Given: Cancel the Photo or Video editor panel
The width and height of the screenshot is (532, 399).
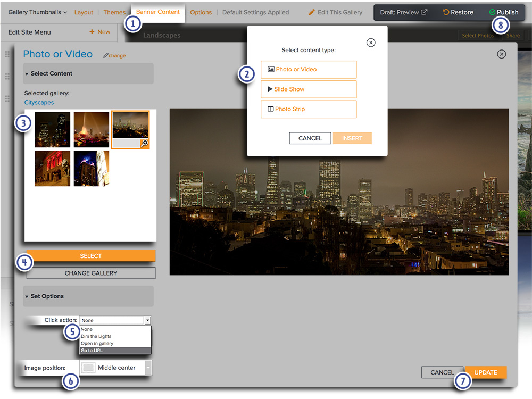Looking at the screenshot, I should 442,372.
